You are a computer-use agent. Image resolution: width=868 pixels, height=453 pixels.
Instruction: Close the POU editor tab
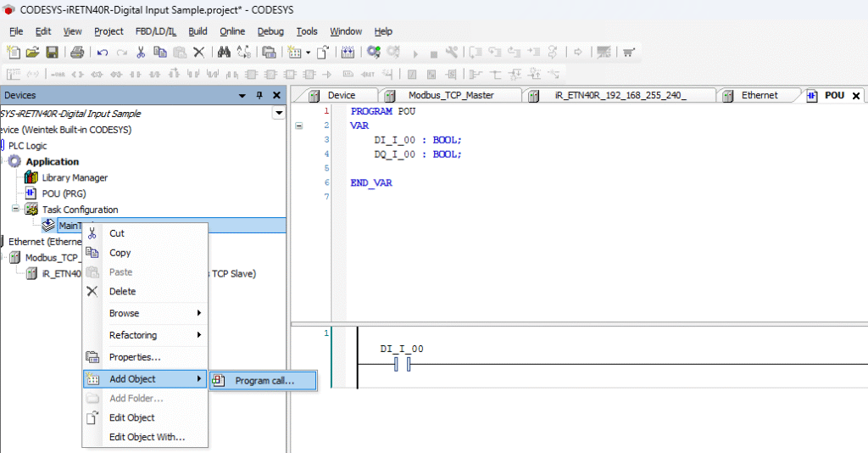tap(856, 96)
